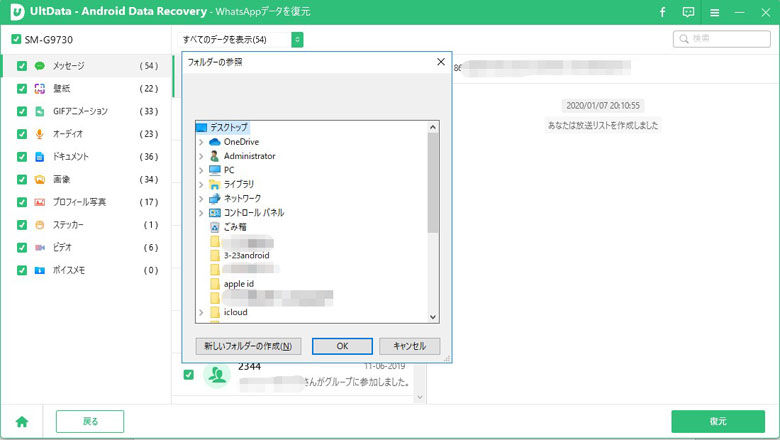Image resolution: width=780 pixels, height=440 pixels.
Task: Click the green message bubble icon
Action: pyautogui.click(x=40, y=66)
